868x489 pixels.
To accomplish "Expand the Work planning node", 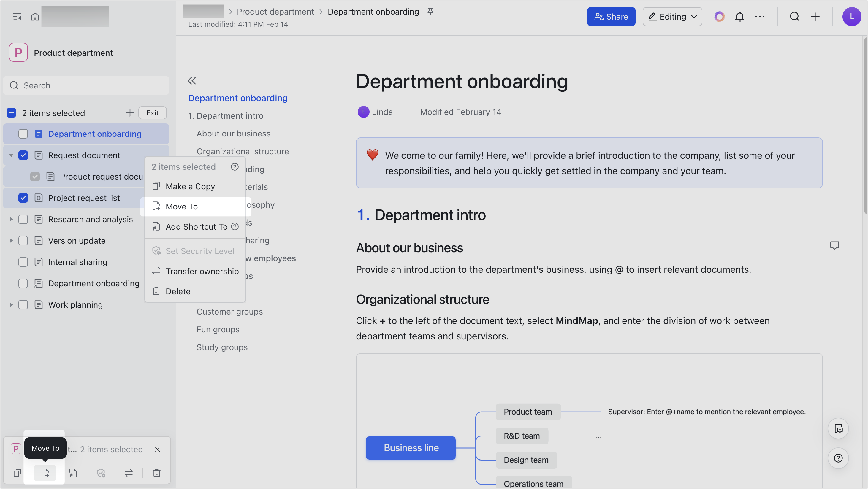I will (11, 305).
